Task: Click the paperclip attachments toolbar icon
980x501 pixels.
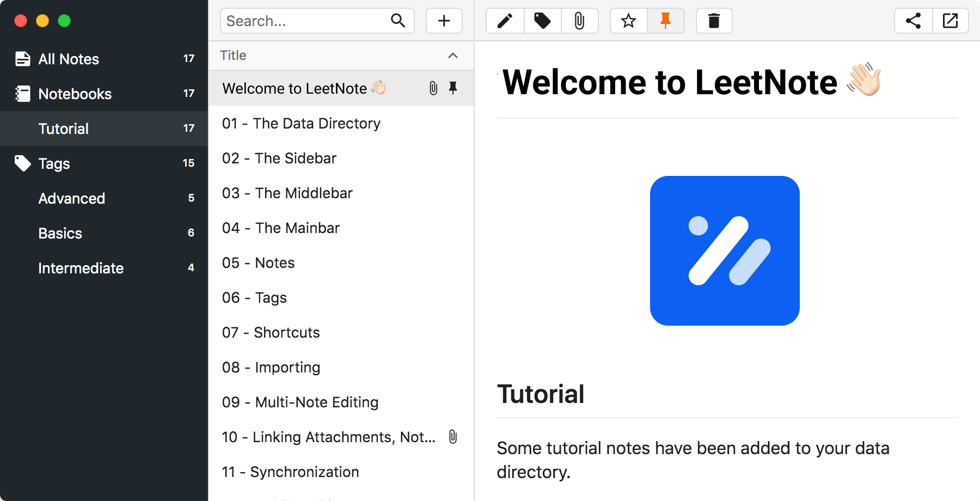Action: 579,21
